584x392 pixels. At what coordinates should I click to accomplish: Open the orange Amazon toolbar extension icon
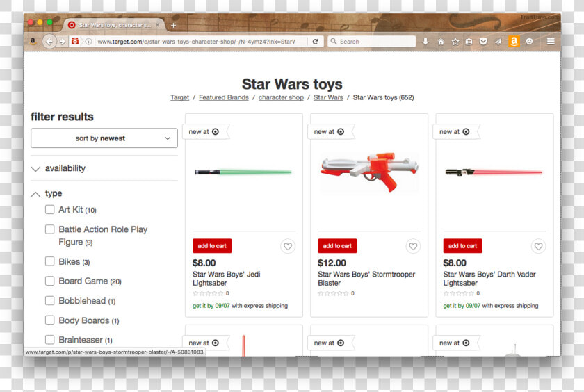(x=514, y=41)
